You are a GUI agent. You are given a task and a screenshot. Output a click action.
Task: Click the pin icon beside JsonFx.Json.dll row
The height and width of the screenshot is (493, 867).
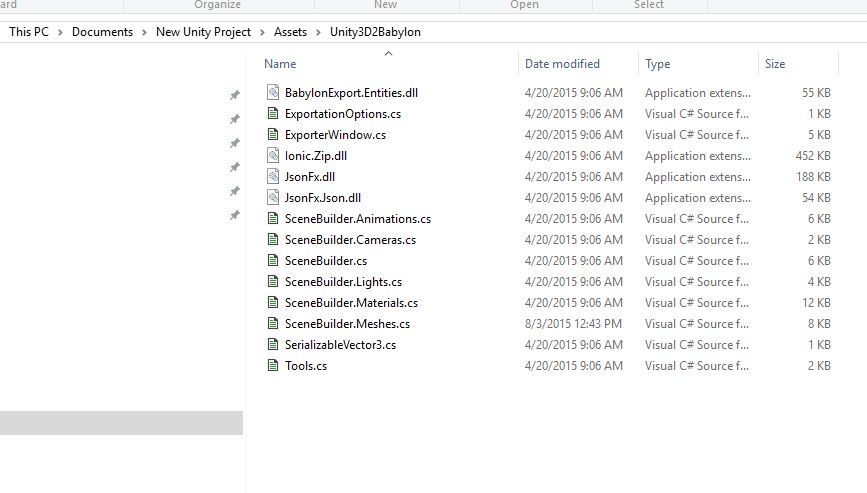235,215
